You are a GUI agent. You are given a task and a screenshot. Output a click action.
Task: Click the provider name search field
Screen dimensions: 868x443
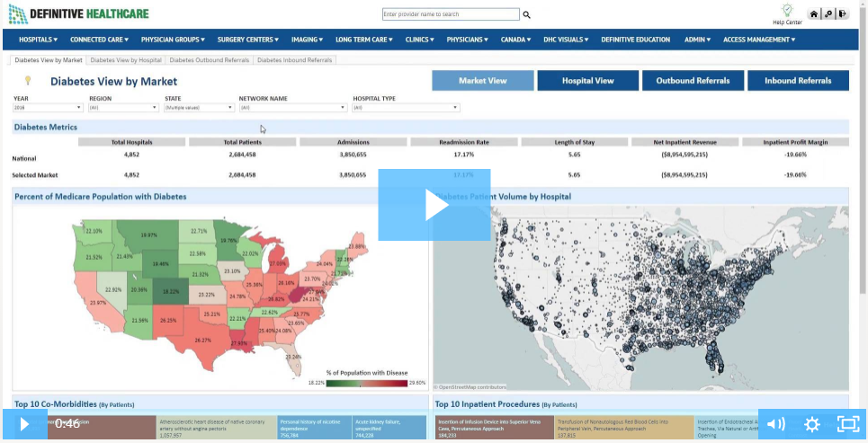point(451,14)
